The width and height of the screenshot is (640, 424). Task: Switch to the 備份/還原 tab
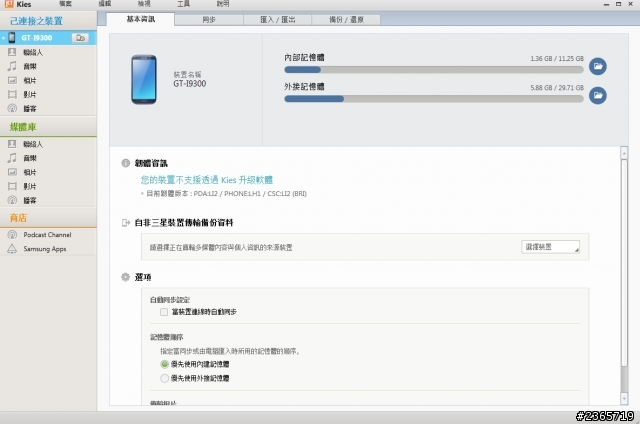pos(346,20)
